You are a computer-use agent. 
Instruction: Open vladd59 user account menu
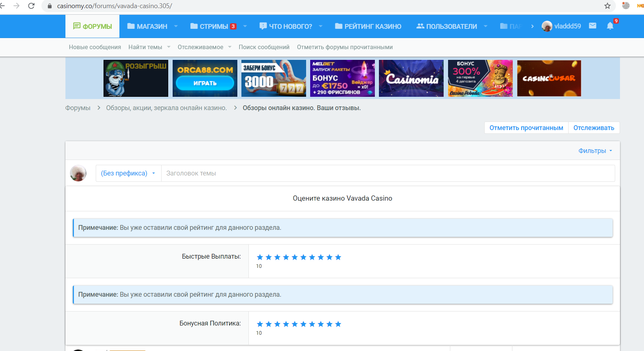(x=561, y=26)
